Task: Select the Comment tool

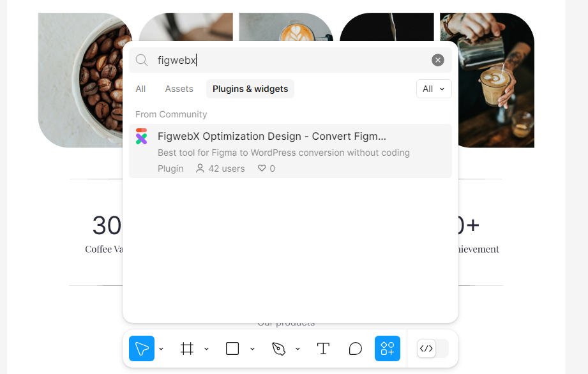Action: click(355, 348)
